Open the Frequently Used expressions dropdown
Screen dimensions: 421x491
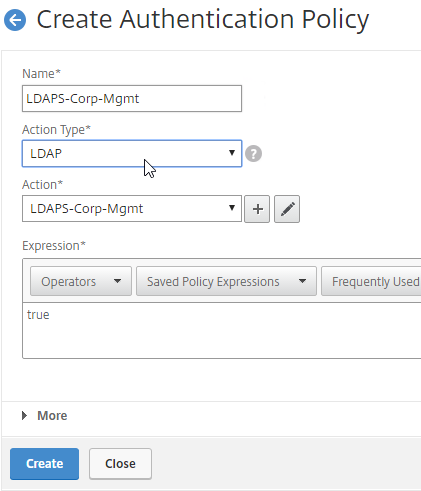(371, 281)
